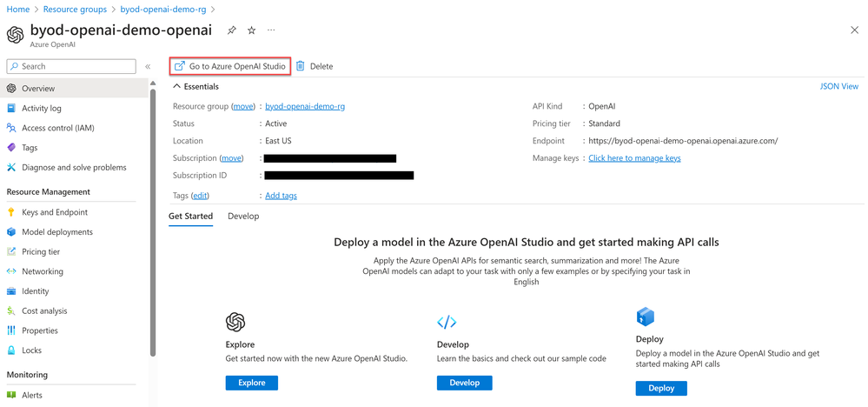This screenshot has height=407, width=868.
Task: Open the JSON View link
Action: [x=839, y=86]
